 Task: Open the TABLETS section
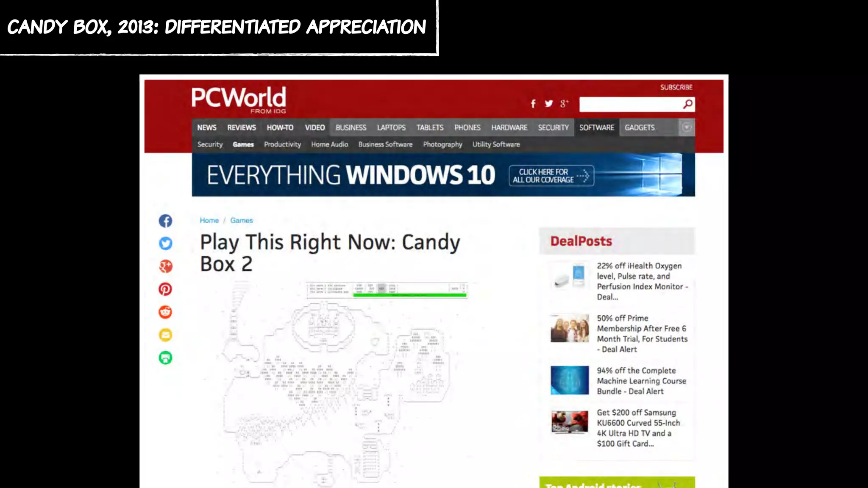(430, 128)
